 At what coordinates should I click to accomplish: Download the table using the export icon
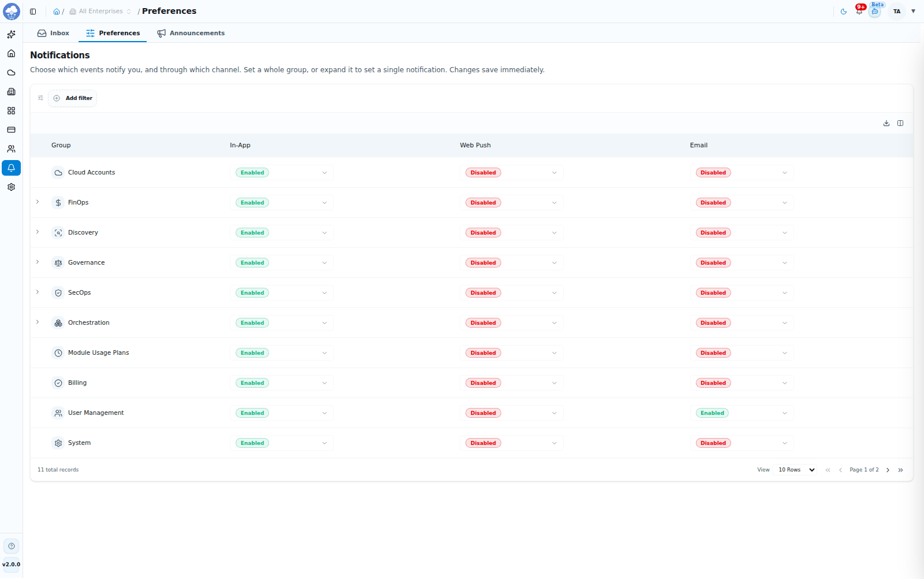click(886, 123)
